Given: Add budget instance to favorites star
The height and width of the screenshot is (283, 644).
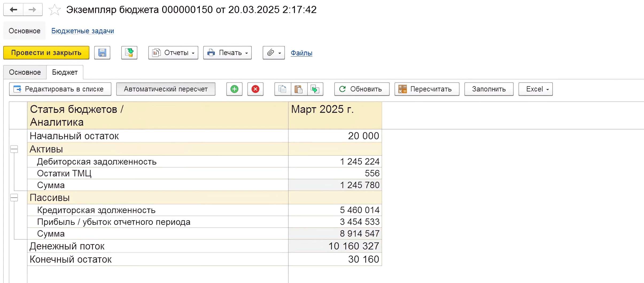Looking at the screenshot, I should click(55, 10).
